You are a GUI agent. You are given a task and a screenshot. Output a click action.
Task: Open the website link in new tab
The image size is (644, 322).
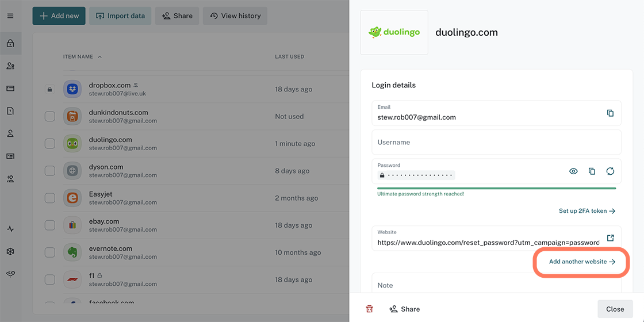point(610,238)
